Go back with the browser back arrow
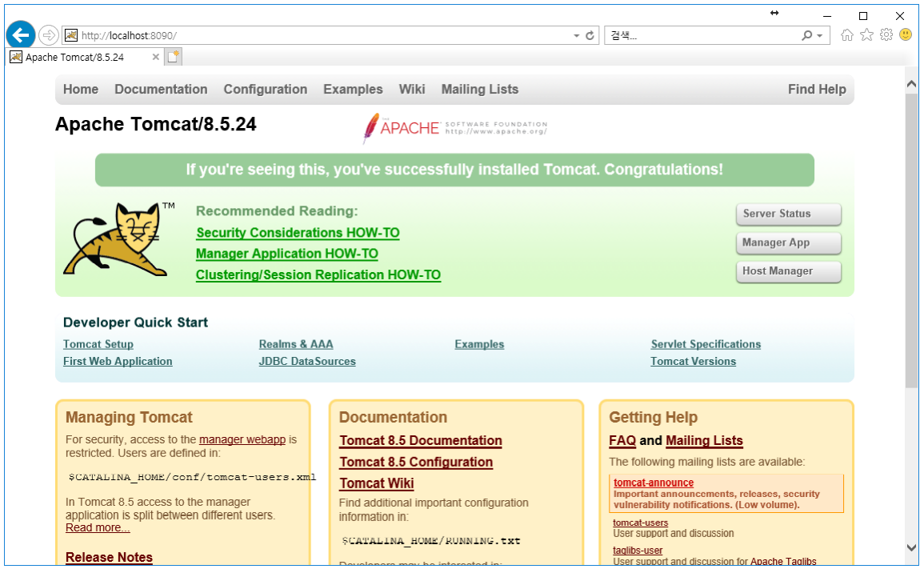This screenshot has height=569, width=924. click(21, 35)
